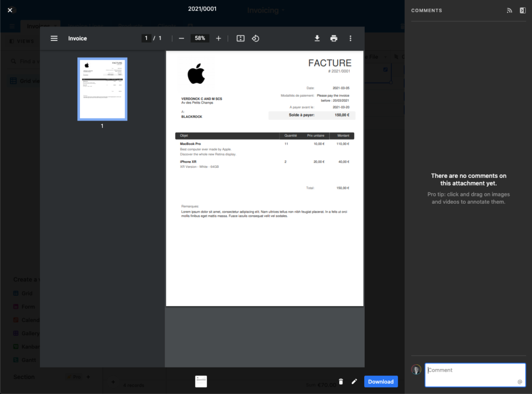
Task: Click the Apple logo on the invoice
Action: point(196,74)
